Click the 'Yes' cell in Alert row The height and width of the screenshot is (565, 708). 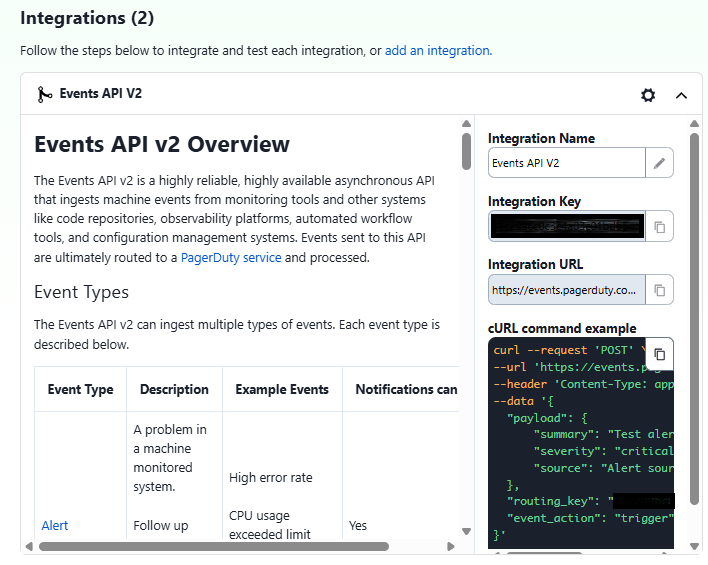click(358, 525)
